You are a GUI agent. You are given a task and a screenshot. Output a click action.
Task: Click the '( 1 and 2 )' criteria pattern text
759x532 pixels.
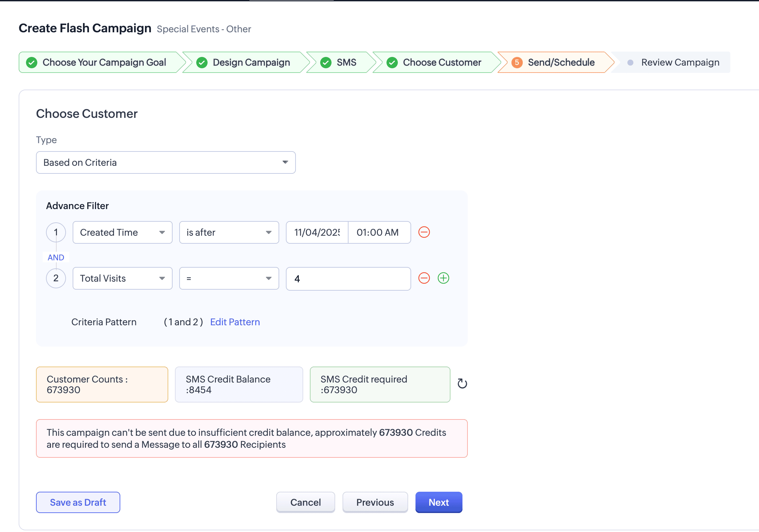183,322
